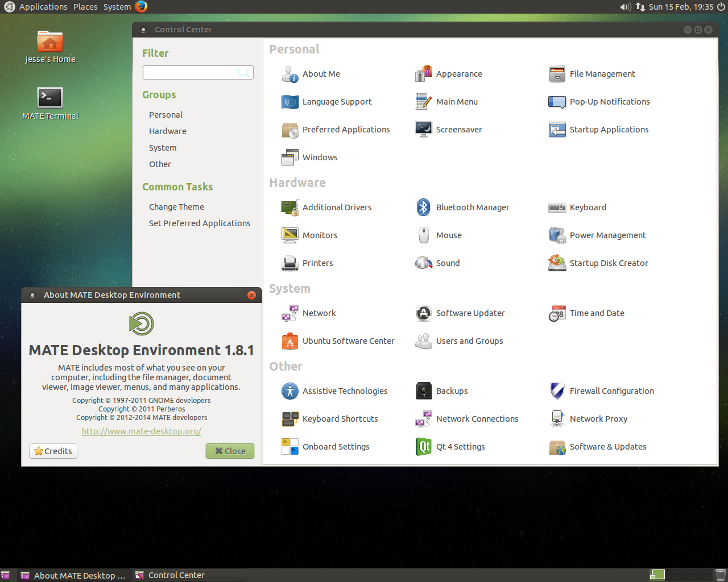Viewport: 728px width, 582px height.
Task: Open the mate-desktop.org link
Action: (142, 431)
